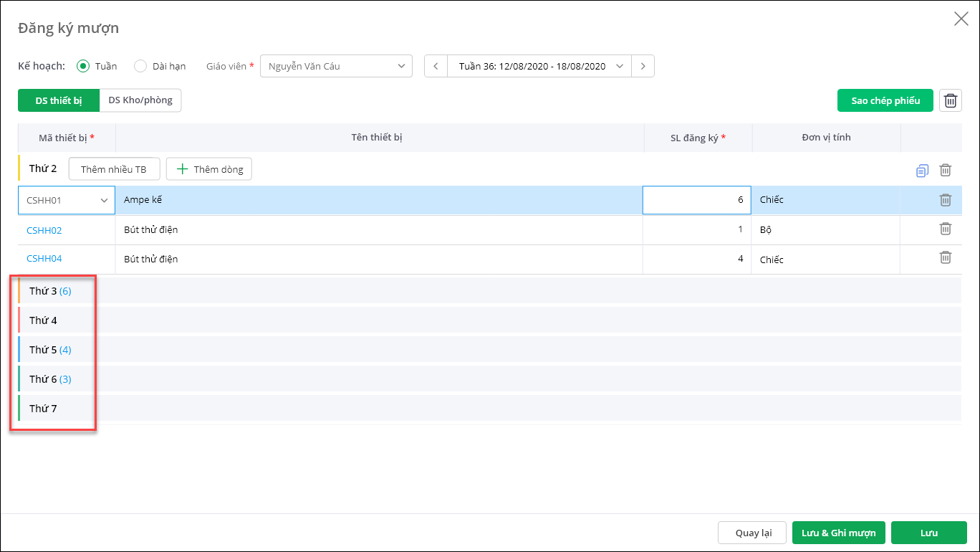Image resolution: width=980 pixels, height=552 pixels.
Task: Edit the SL đăng ký field for Ampe kế
Action: click(x=697, y=200)
